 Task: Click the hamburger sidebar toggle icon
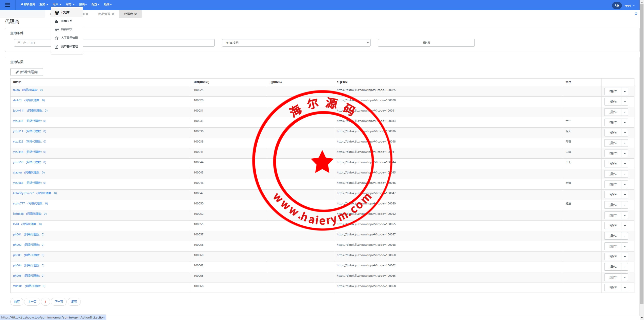[8, 5]
